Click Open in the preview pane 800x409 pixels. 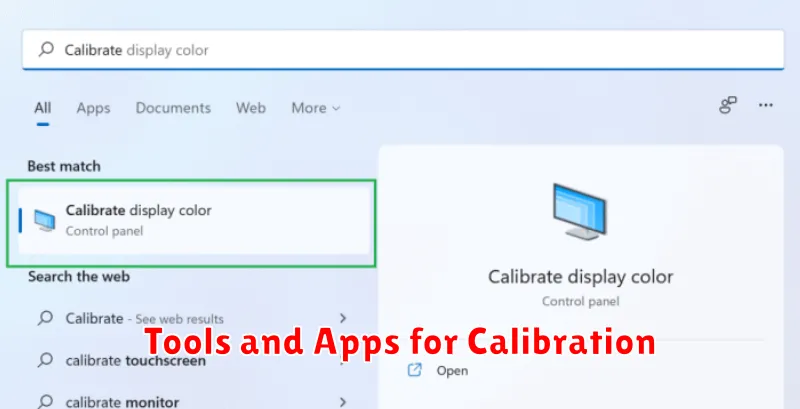[x=452, y=371]
